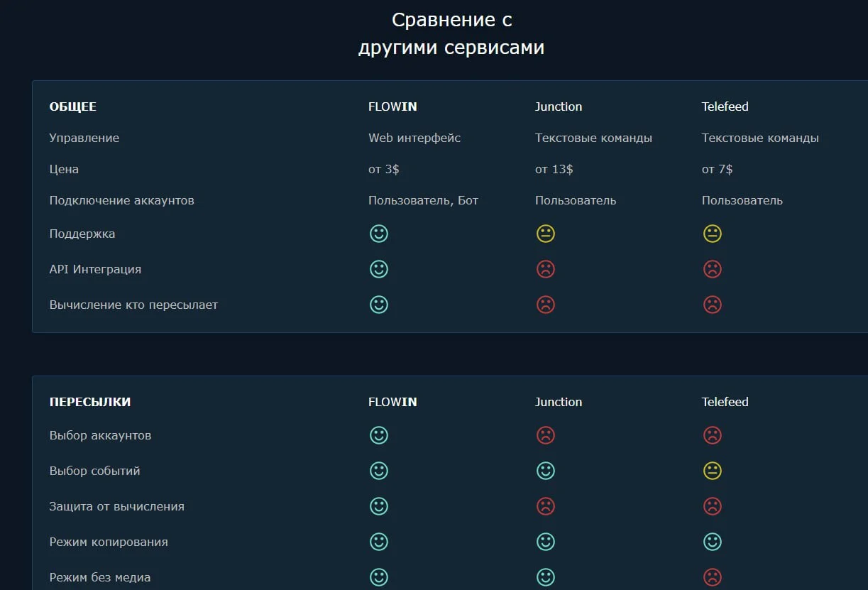
Task: Click FLOWIN happy face for Поддержка row
Action: pyautogui.click(x=379, y=234)
